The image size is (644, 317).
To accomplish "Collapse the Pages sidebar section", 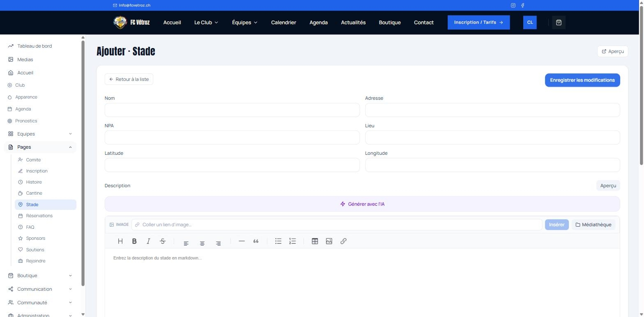I will [40, 147].
